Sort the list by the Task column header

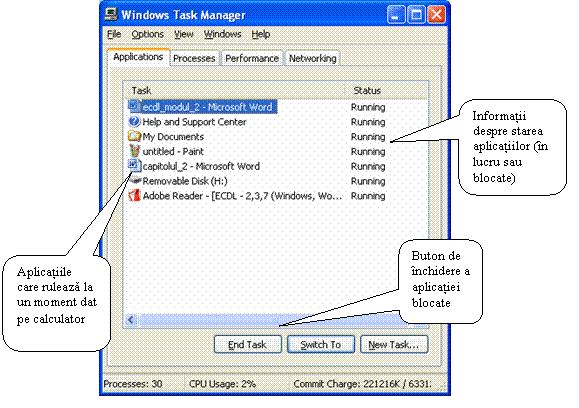[x=234, y=90]
